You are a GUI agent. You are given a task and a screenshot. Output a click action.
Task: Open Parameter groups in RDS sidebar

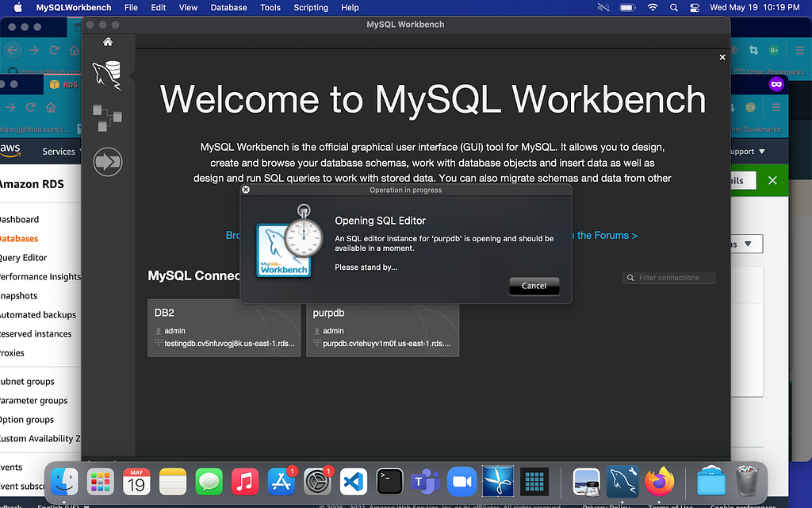click(x=33, y=401)
